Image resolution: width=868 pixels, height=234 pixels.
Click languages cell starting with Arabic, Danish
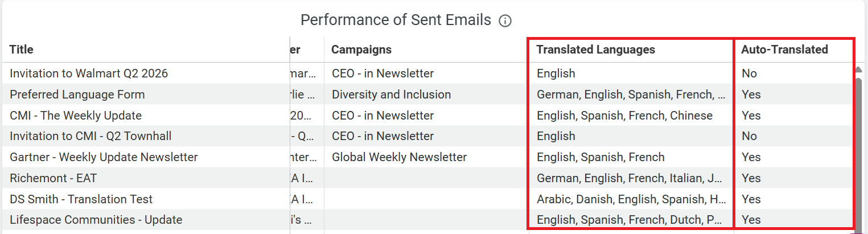(x=631, y=199)
